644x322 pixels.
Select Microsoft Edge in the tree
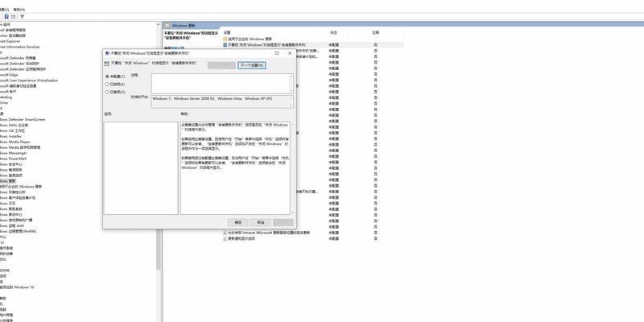[x=9, y=75]
